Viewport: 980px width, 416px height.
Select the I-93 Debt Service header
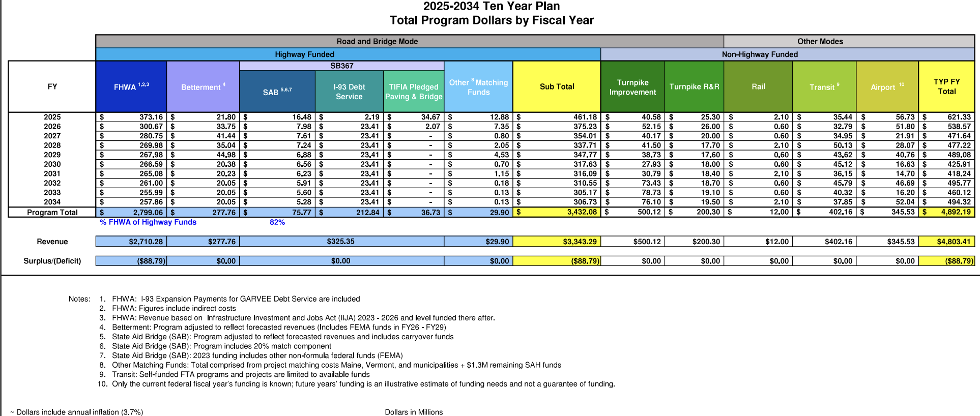(x=349, y=92)
